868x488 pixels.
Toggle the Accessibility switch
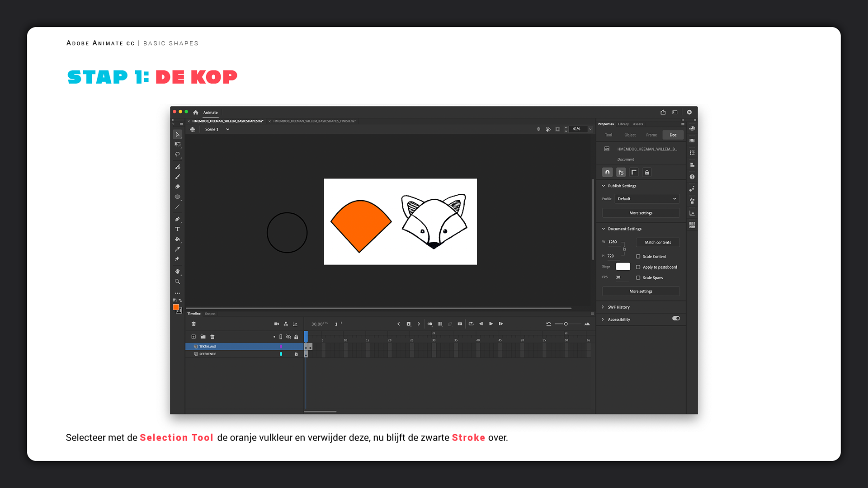pyautogui.click(x=676, y=319)
